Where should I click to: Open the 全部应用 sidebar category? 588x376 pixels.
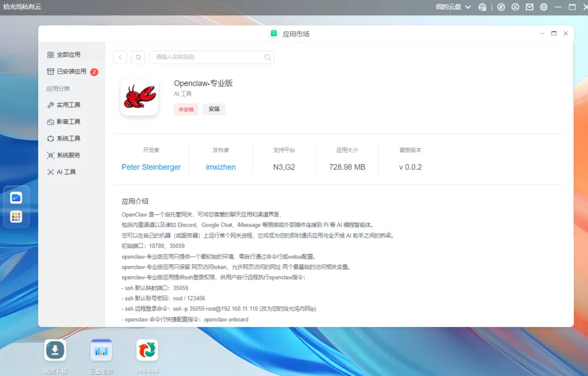pyautogui.click(x=64, y=55)
